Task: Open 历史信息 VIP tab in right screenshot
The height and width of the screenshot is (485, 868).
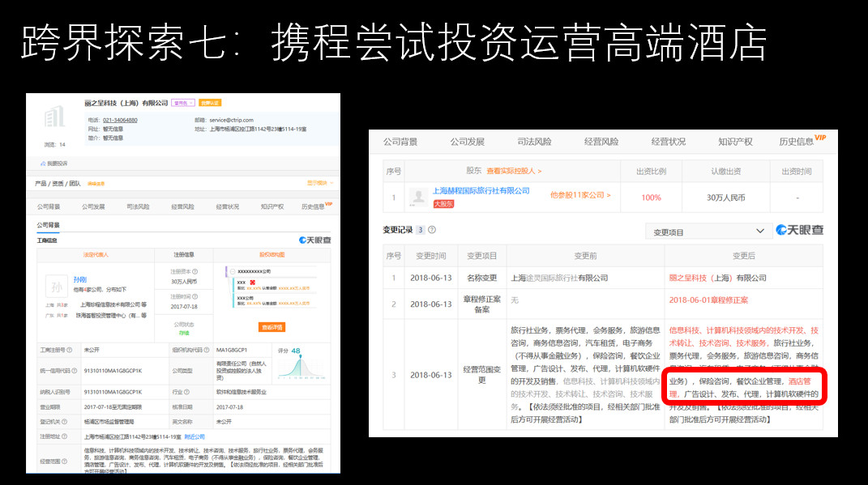Action: (x=802, y=141)
